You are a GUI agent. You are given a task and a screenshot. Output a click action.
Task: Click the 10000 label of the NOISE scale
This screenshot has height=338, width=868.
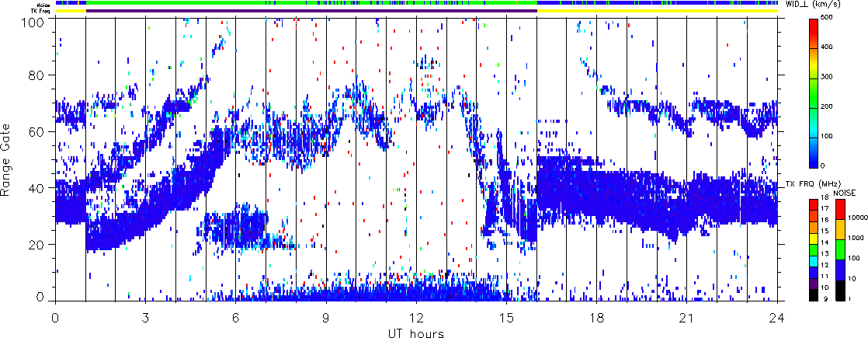point(858,218)
